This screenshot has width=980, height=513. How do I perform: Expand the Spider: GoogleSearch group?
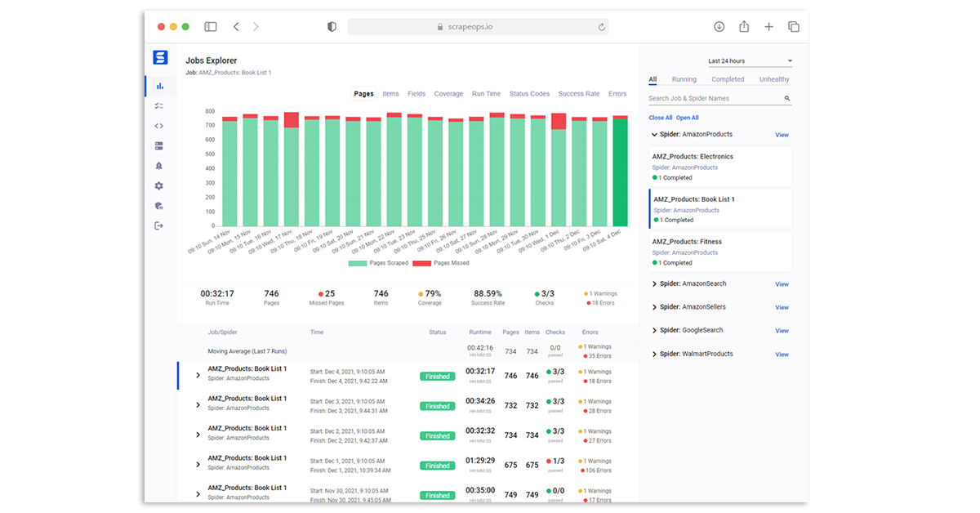(654, 331)
